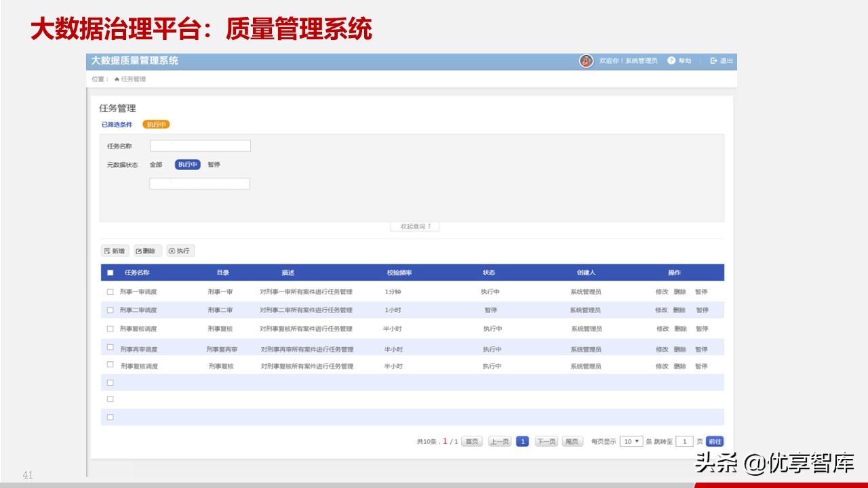The height and width of the screenshot is (488, 868).
Task: Click the 新增 button to add a task
Action: [x=115, y=251]
